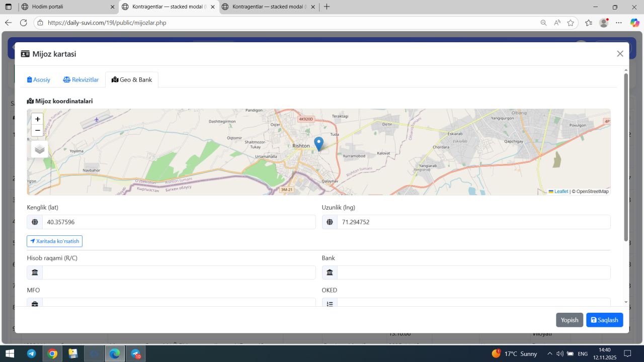Click the Uzunlik (lng) input field
Image resolution: width=644 pixels, height=362 pixels.
(x=473, y=222)
